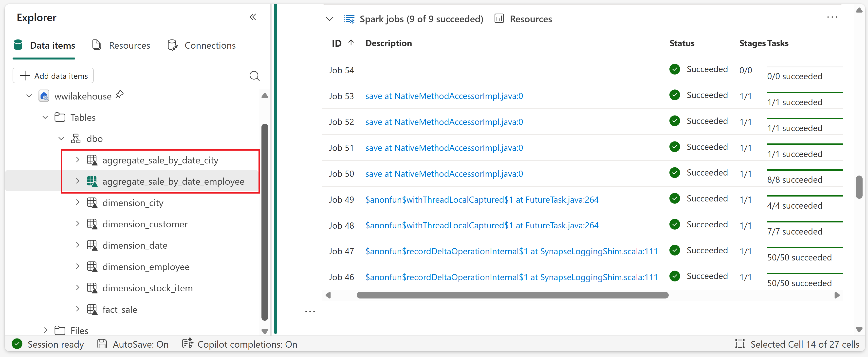Expand the dimension_city table

click(x=77, y=202)
